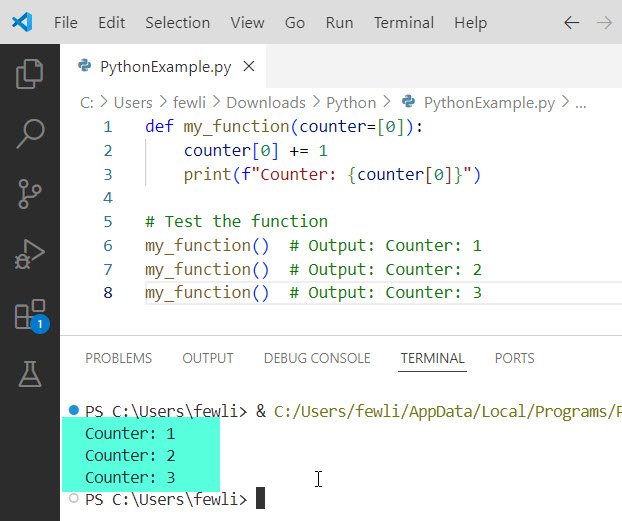Click the 'Counter: 3' terminal output

130,477
